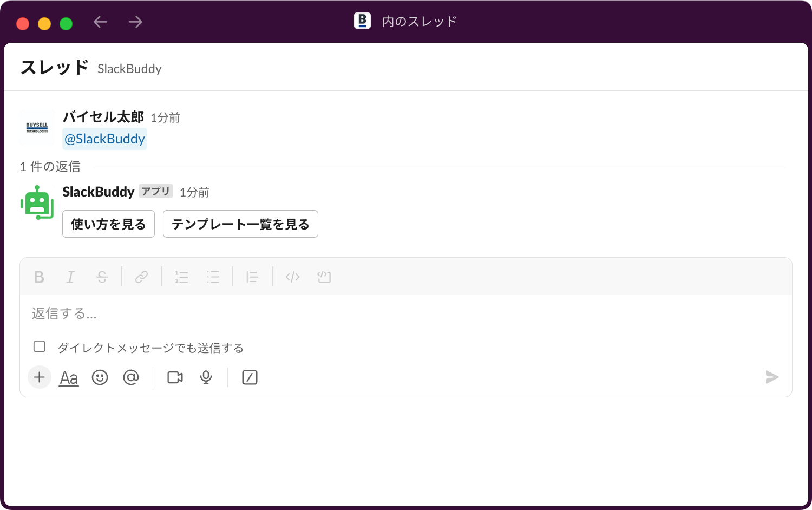Insert a hyperlink in the reply
The height and width of the screenshot is (510, 812).
[142, 277]
